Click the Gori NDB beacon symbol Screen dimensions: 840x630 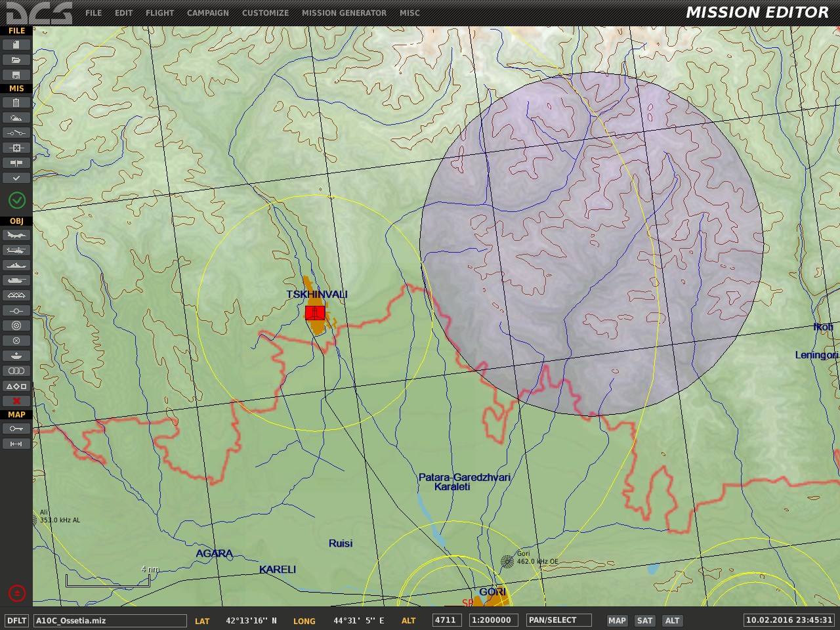tap(507, 561)
